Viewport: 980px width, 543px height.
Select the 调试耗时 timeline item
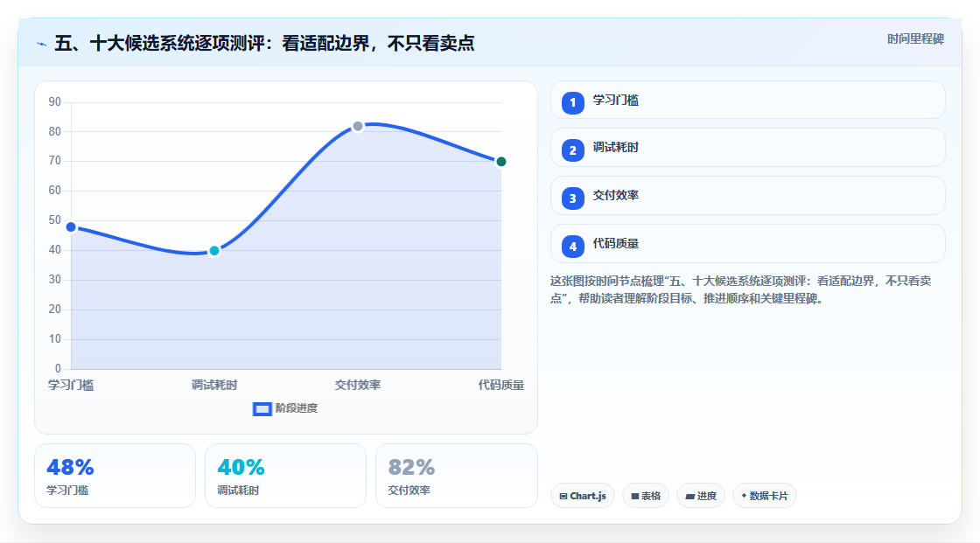[747, 148]
